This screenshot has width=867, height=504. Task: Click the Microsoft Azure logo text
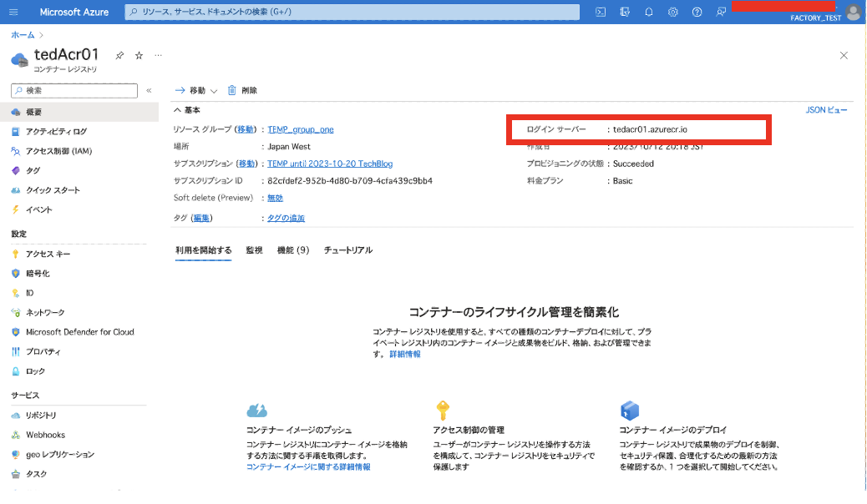point(74,12)
